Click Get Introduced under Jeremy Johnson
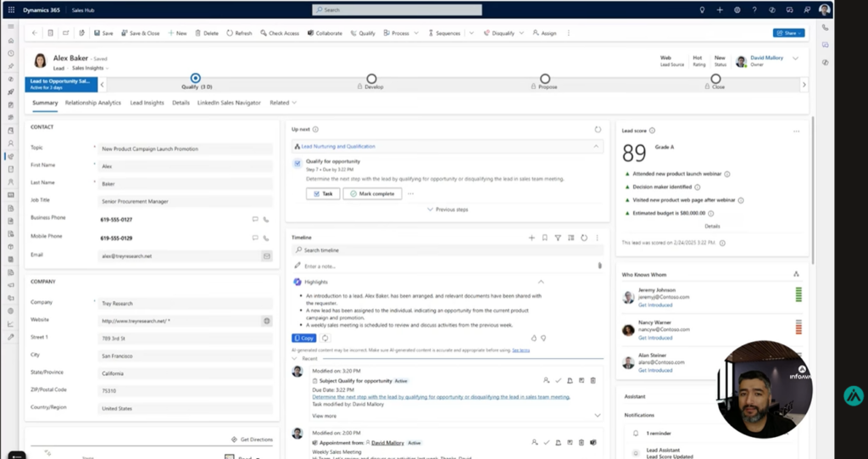868x459 pixels. pos(654,304)
